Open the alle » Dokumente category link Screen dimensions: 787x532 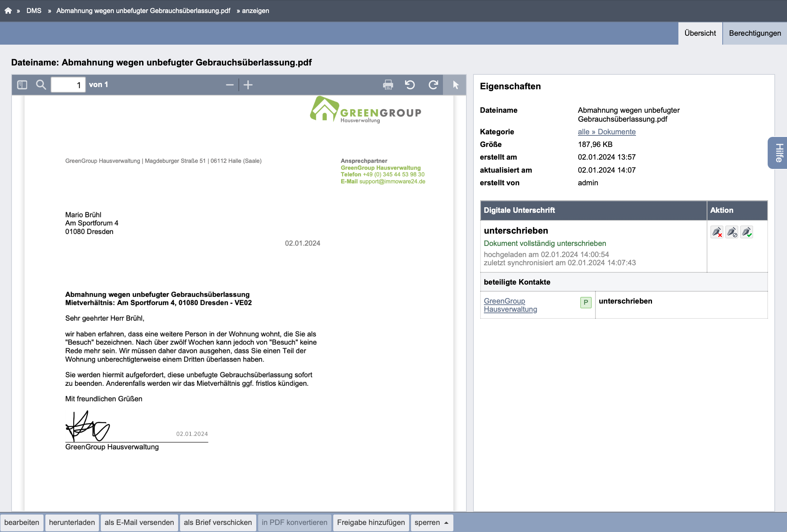607,132
